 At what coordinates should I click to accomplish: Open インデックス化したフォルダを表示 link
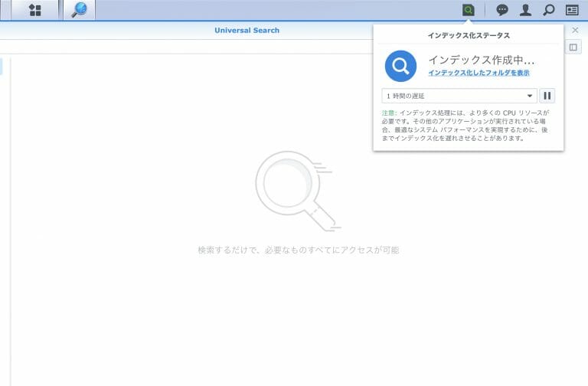tap(479, 73)
